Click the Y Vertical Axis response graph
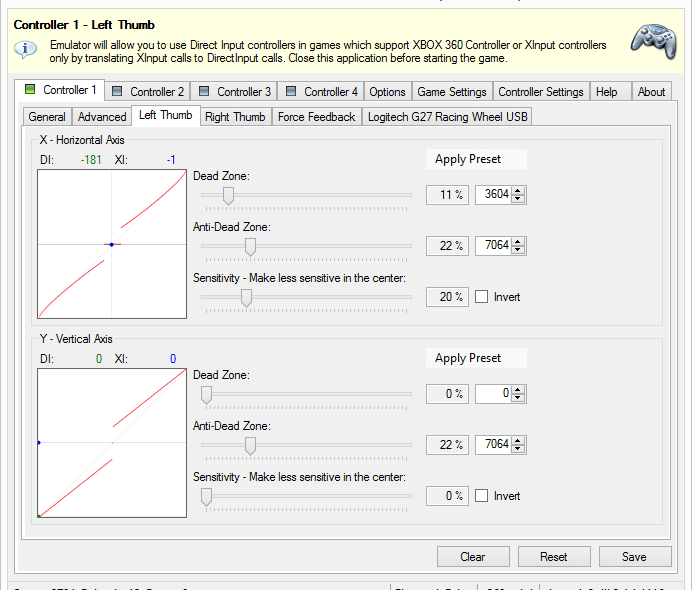Image resolution: width=692 pixels, height=590 pixels. [112, 443]
